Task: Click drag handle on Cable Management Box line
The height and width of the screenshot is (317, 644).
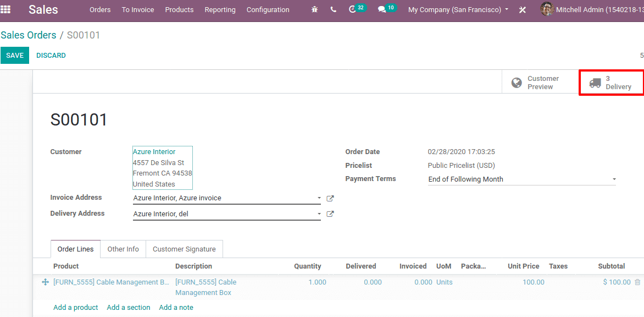Action: (x=46, y=282)
